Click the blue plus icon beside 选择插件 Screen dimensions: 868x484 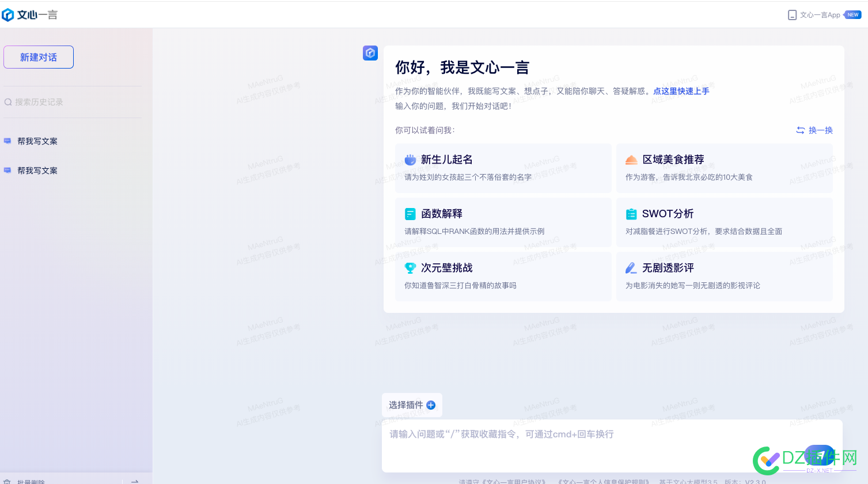click(431, 405)
